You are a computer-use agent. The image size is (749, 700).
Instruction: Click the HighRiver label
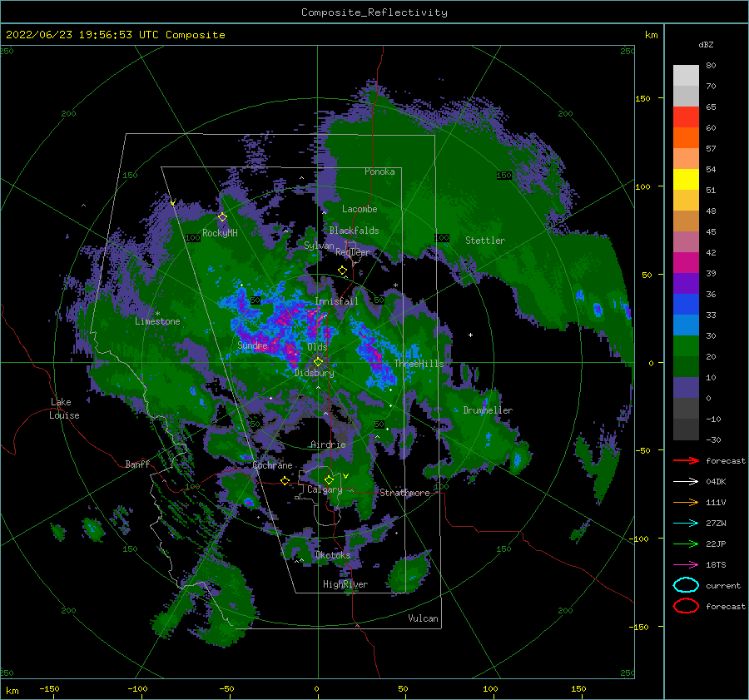coord(345,584)
